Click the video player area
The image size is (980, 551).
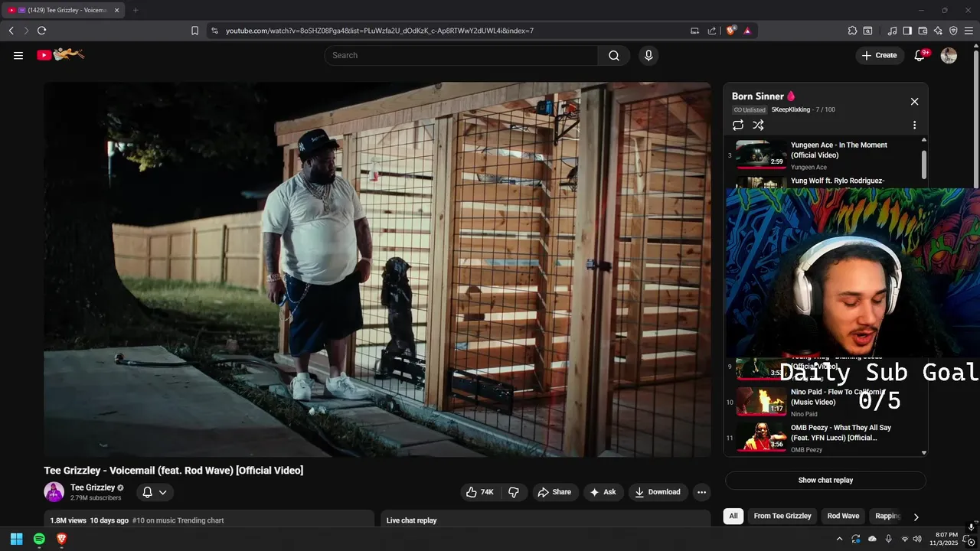(377, 269)
